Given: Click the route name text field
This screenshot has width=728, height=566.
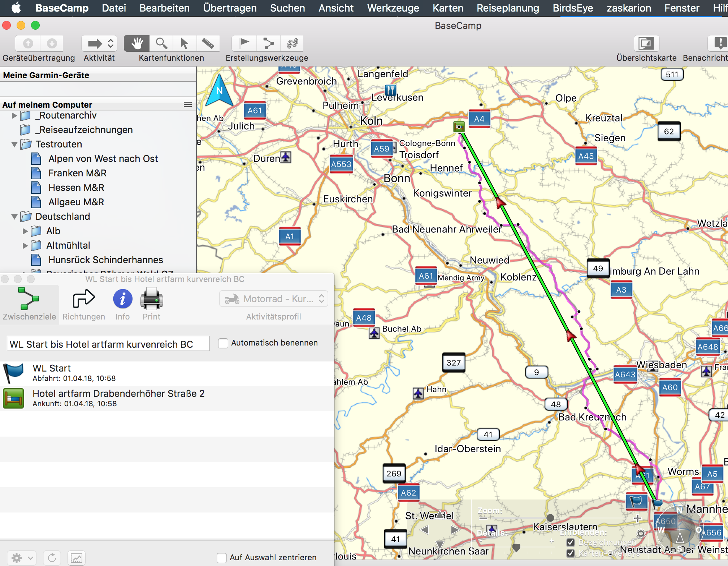Looking at the screenshot, I should coord(108,344).
